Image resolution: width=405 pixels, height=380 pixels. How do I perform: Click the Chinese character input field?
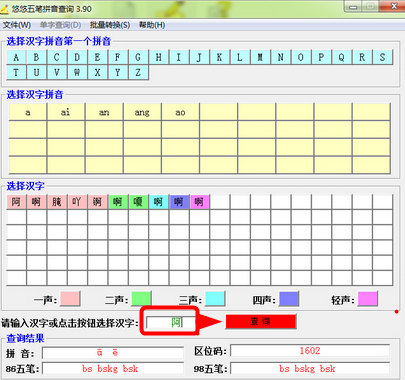coord(171,322)
